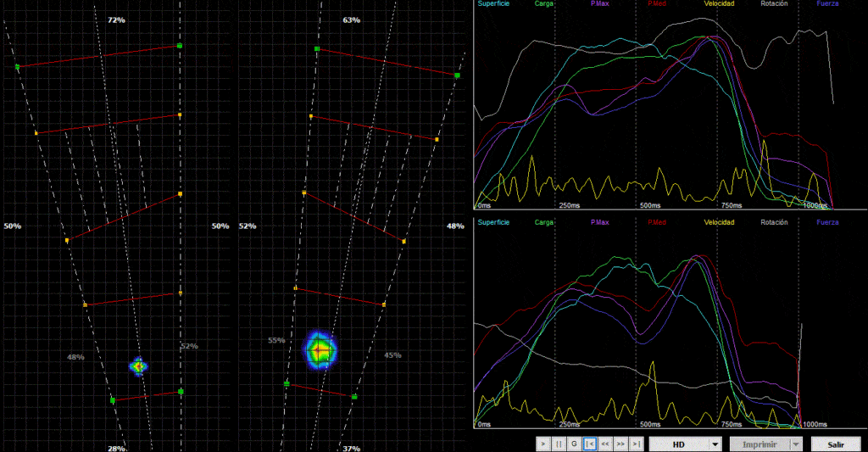Click the G button in the playback bar
The image size is (868, 452).
coord(574,444)
